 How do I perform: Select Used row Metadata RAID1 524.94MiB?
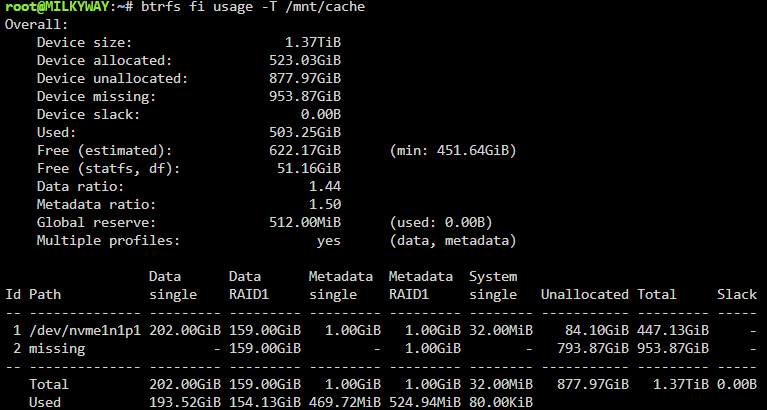pyautogui.click(x=425, y=403)
